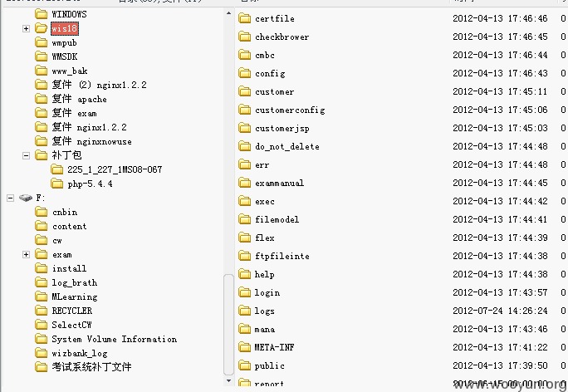Click public date 2012-04-13 17:39:50
Viewport: 568px width, 392px height.
tap(500, 365)
